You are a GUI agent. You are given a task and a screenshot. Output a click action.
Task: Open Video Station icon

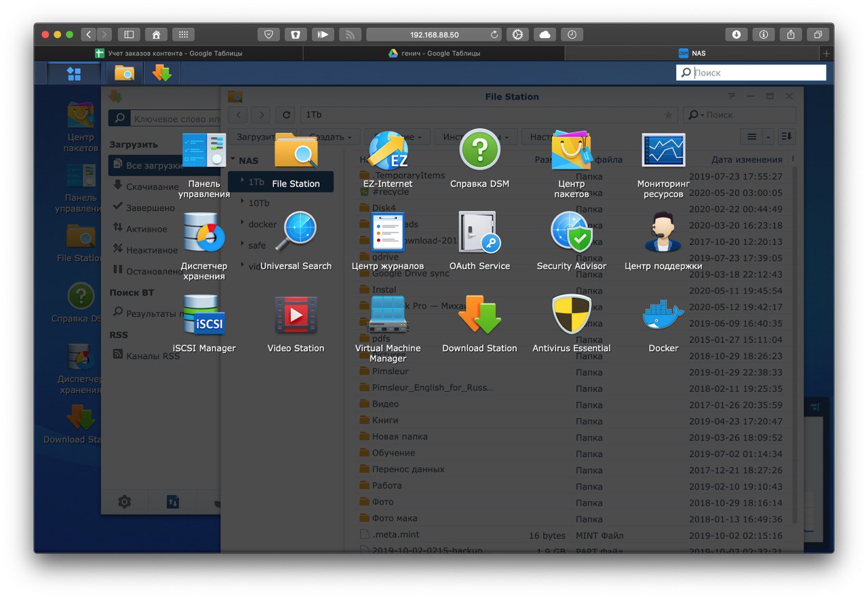tap(296, 325)
